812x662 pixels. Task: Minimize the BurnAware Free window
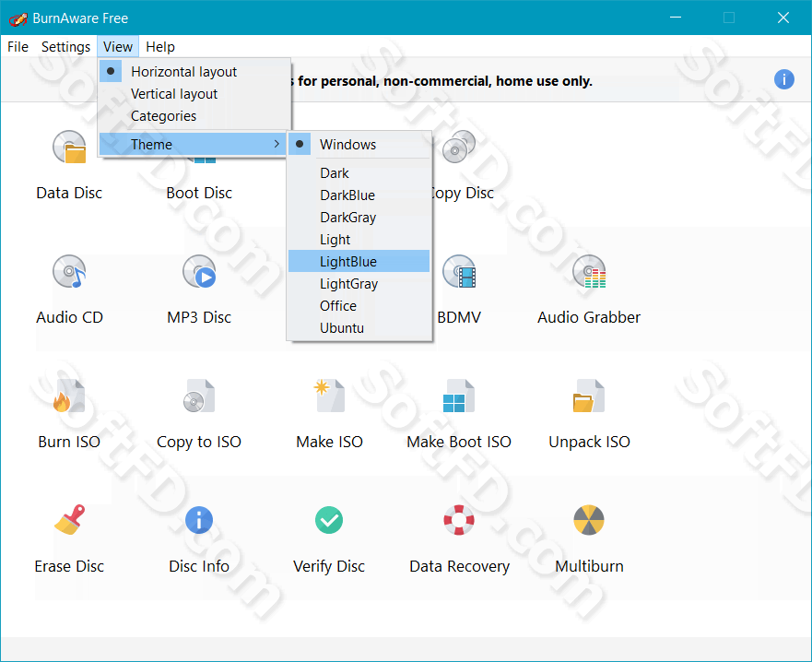(x=676, y=18)
